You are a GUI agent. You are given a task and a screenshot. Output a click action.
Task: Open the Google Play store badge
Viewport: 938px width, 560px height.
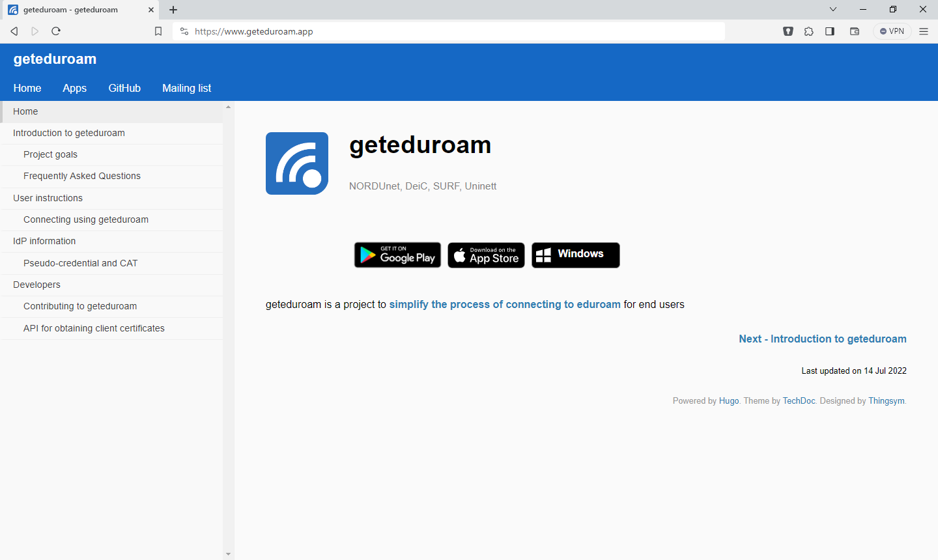[397, 255]
